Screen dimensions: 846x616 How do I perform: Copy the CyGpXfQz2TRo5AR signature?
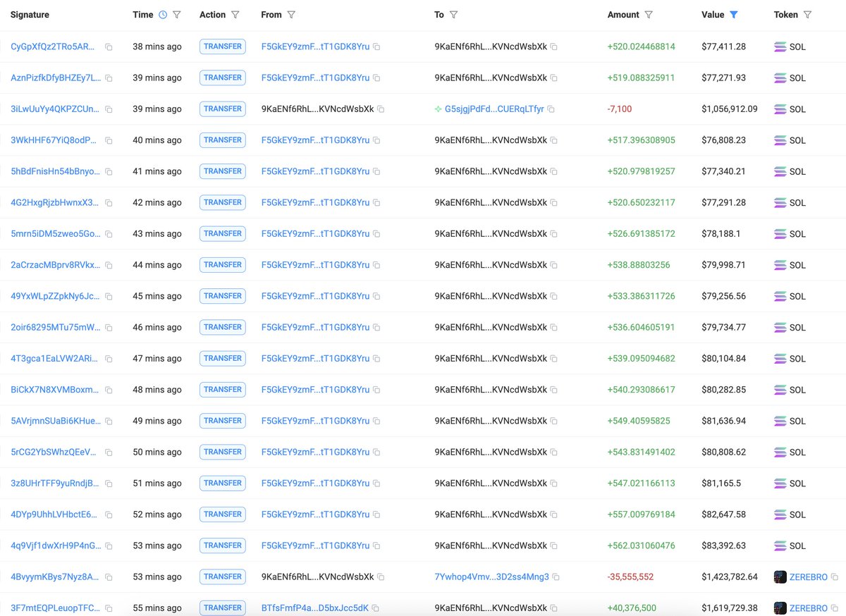[109, 47]
